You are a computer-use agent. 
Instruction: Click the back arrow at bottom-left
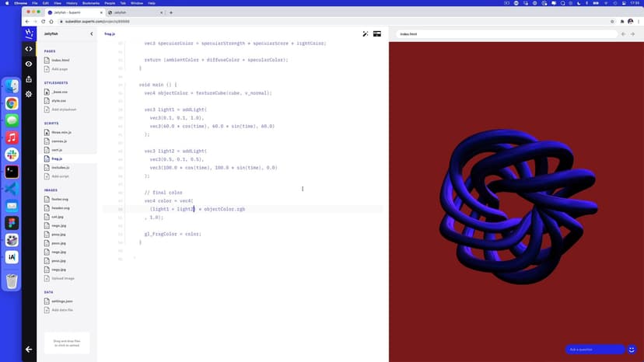[x=29, y=349]
